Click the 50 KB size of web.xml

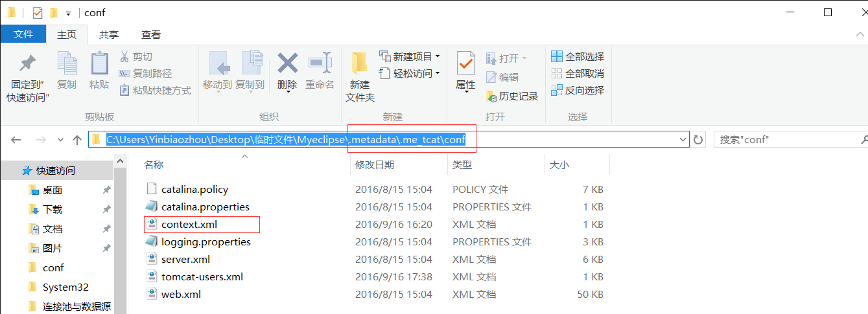[x=589, y=294]
